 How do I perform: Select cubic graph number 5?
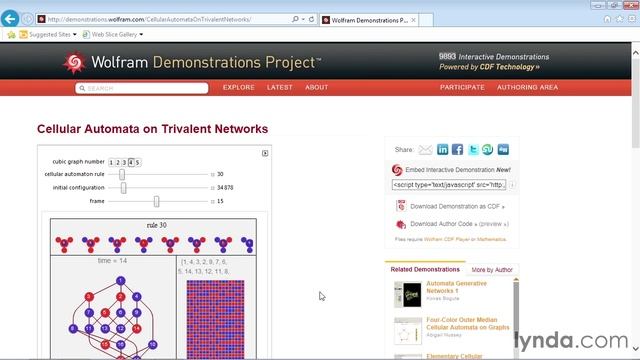pyautogui.click(x=138, y=162)
